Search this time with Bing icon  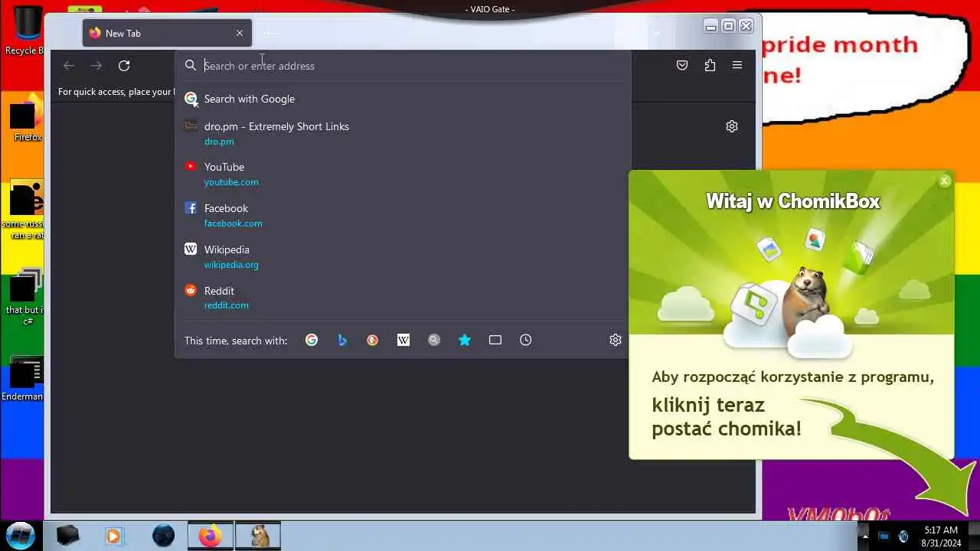342,340
